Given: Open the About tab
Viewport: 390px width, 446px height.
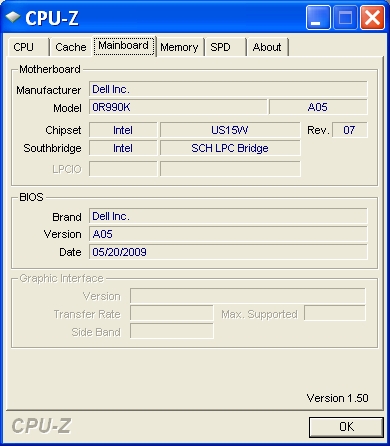Looking at the screenshot, I should 267,47.
